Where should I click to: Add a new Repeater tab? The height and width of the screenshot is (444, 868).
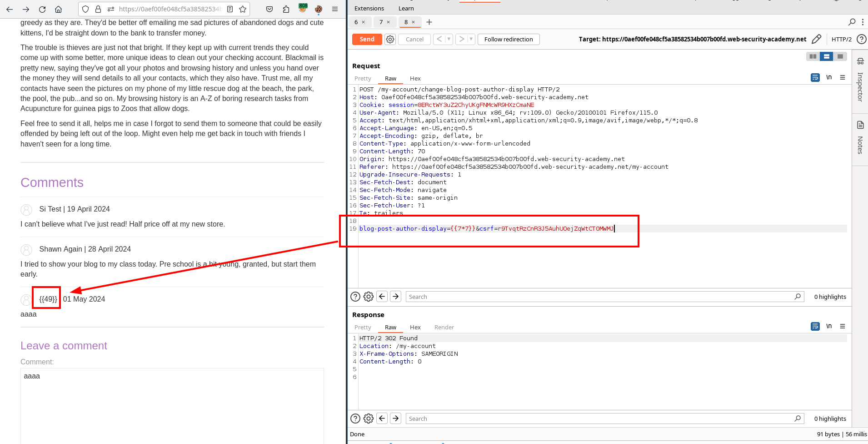(429, 22)
